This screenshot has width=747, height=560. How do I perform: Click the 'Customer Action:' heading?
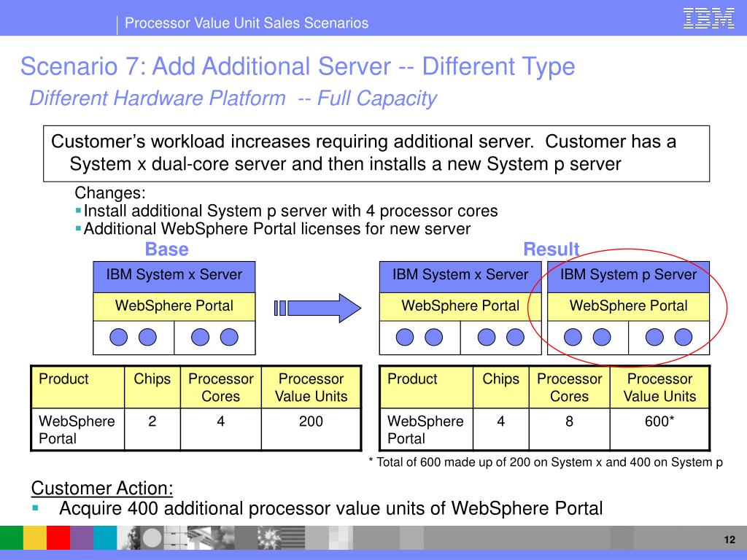pyautogui.click(x=102, y=489)
